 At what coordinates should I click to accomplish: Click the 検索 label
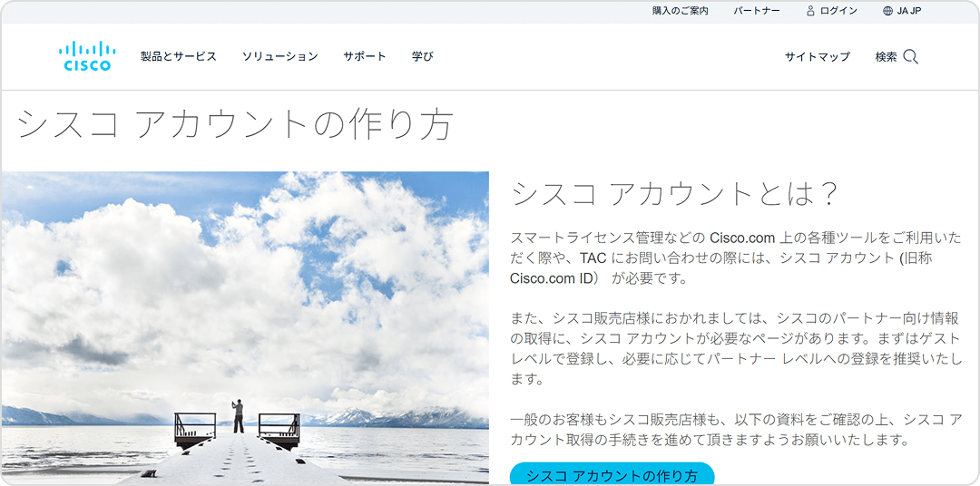click(x=887, y=57)
